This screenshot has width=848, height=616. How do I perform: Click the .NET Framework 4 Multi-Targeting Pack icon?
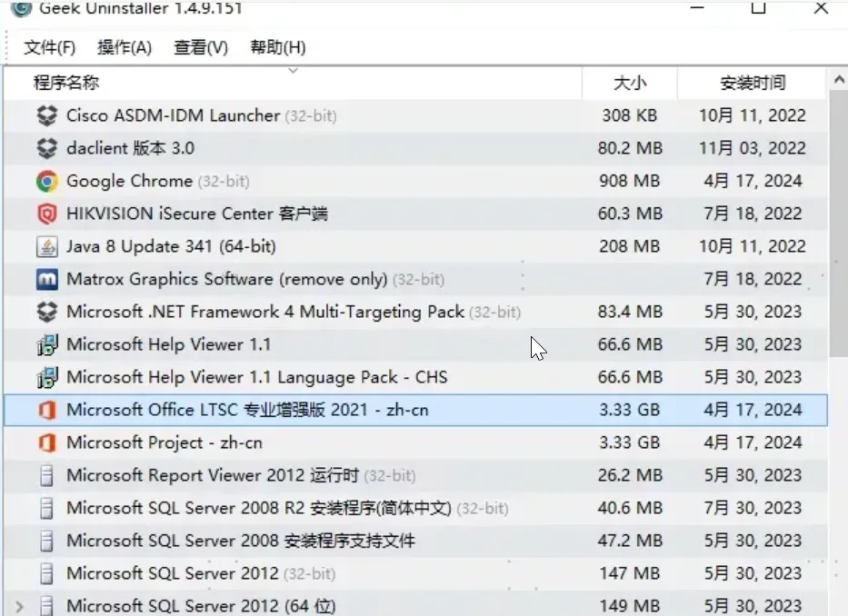click(47, 312)
